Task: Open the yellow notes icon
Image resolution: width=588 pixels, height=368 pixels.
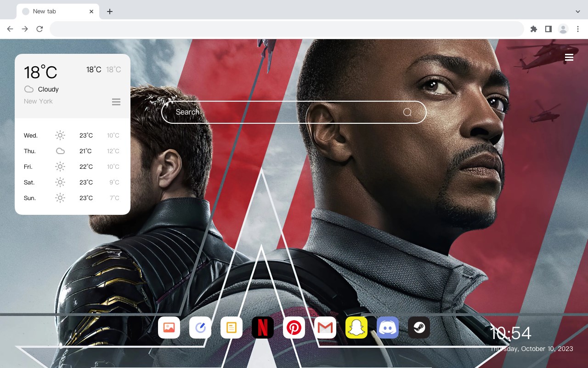Action: pyautogui.click(x=232, y=328)
